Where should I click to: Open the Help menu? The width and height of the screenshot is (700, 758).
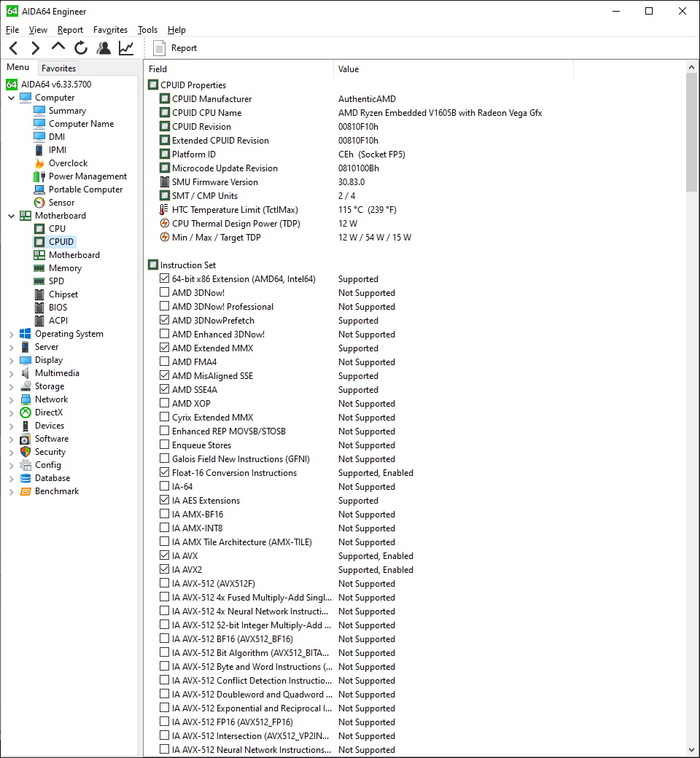pyautogui.click(x=176, y=30)
